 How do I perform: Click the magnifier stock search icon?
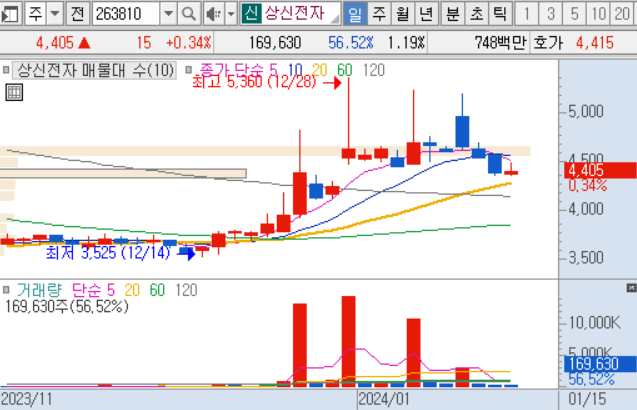tap(188, 14)
